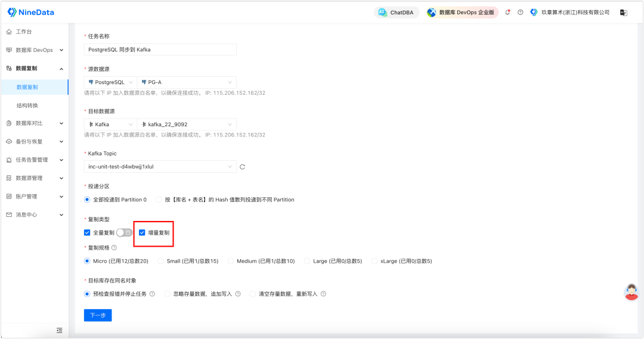Show help for 清空存量数据，重新写入
This screenshot has width=644, height=339.
[x=323, y=294]
